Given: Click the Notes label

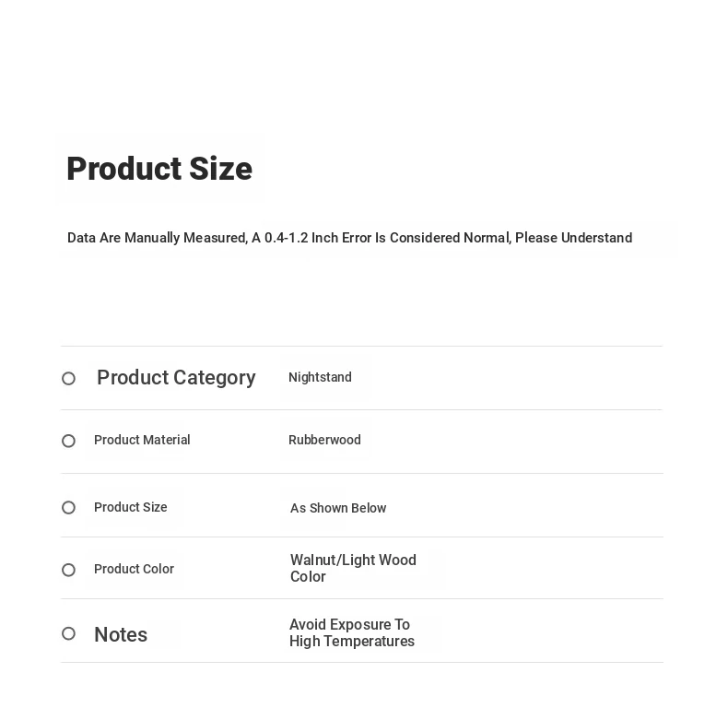Looking at the screenshot, I should pos(121,634).
